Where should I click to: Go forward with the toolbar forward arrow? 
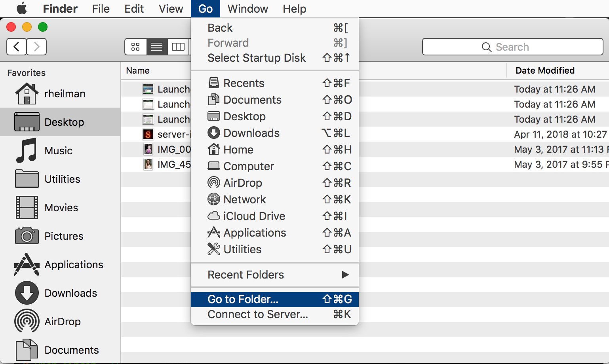click(37, 47)
